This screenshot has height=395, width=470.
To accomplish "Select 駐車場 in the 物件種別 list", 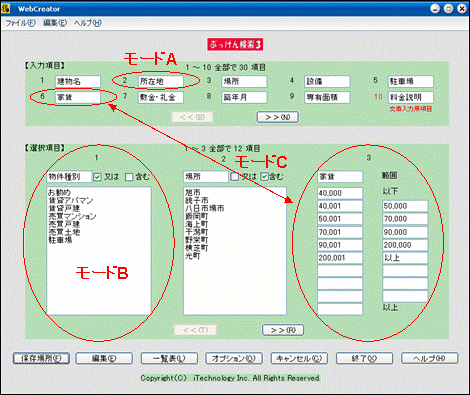I will pos(60,240).
